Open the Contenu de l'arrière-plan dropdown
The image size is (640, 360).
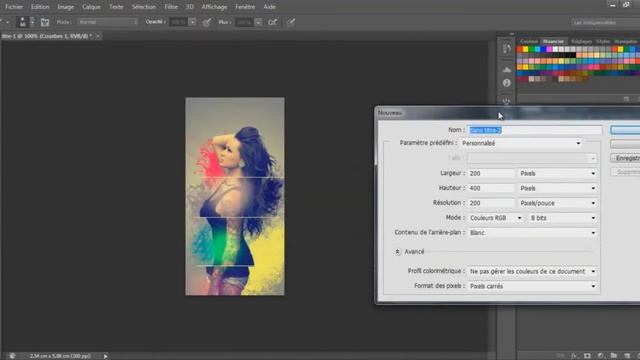point(532,233)
